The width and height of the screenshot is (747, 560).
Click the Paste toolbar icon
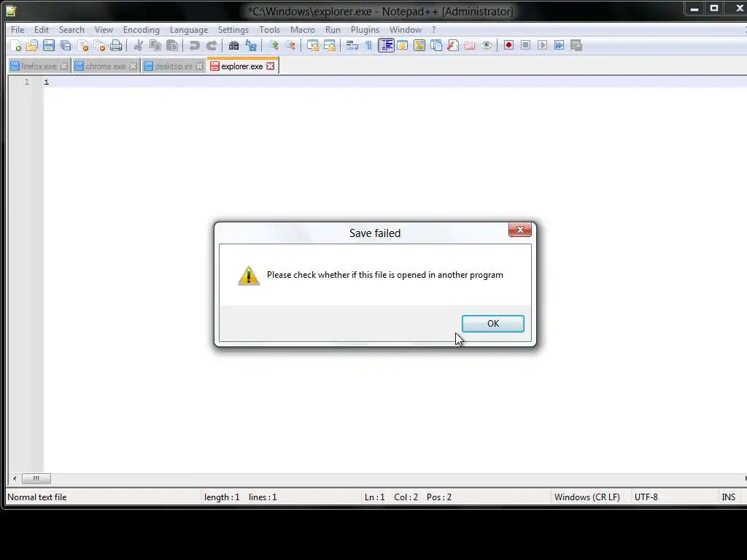click(x=172, y=46)
